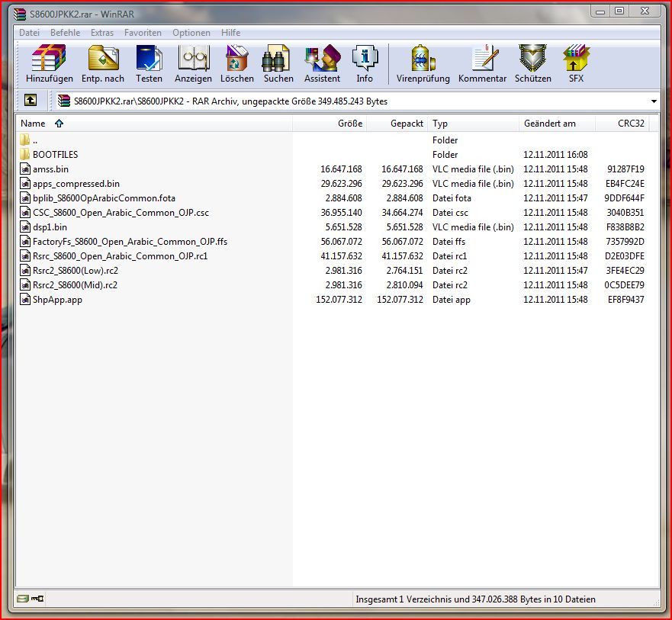Open the Extras menu
This screenshot has height=620, width=672.
102,33
